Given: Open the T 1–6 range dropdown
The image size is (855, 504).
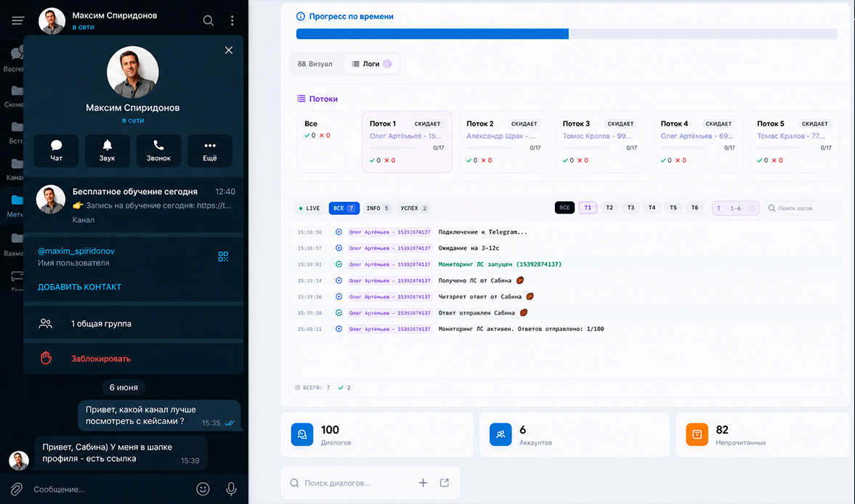Looking at the screenshot, I should tap(736, 208).
